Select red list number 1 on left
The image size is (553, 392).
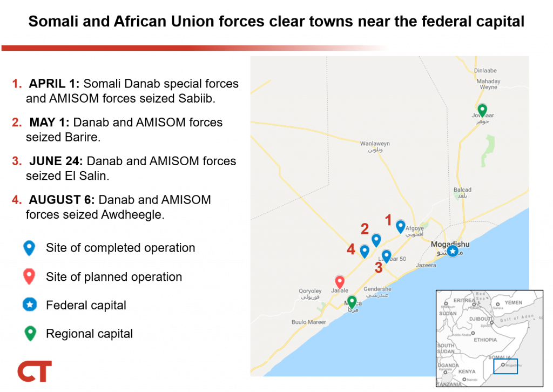(17, 84)
